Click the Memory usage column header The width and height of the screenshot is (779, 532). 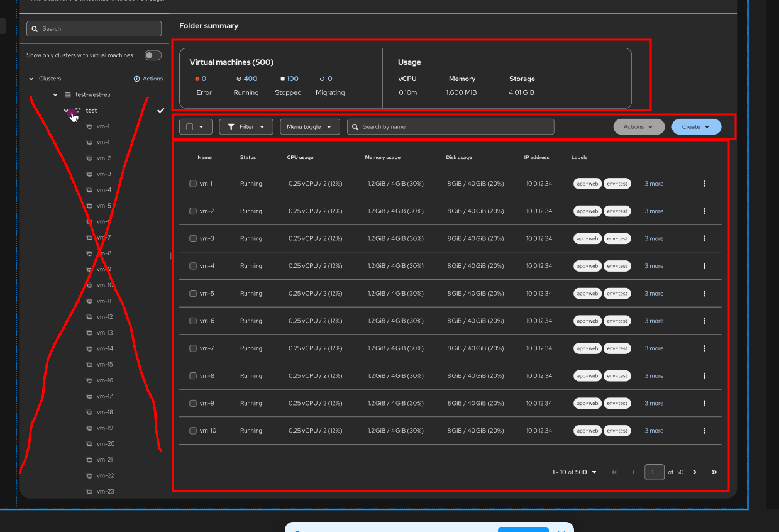coord(382,157)
